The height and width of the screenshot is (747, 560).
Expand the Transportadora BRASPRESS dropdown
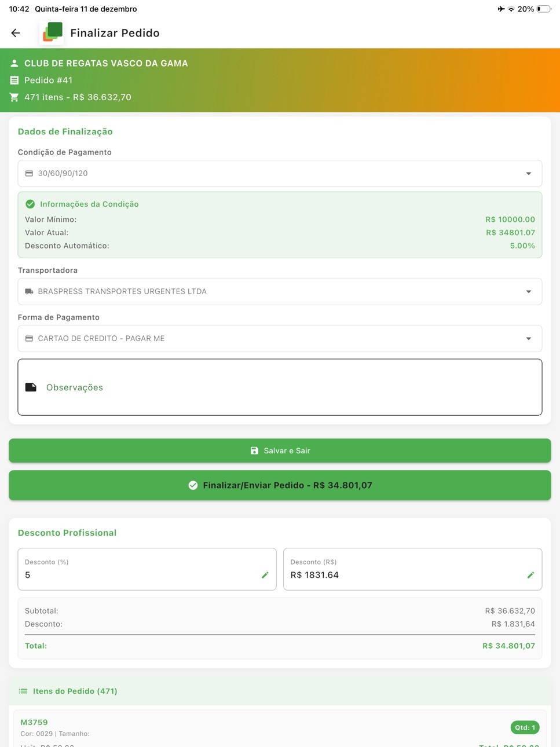pos(280,292)
